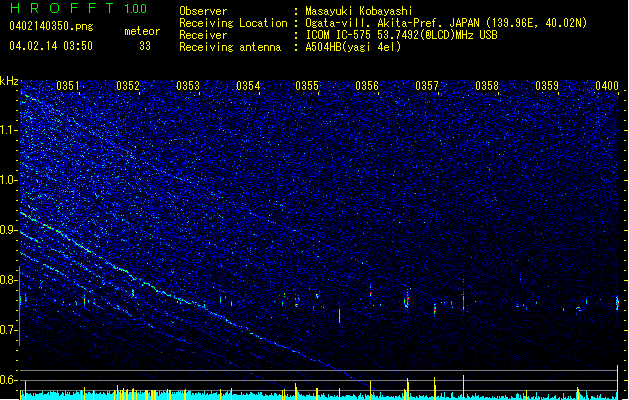Image resolution: width=629 pixels, height=400 pixels.
Task: Click the 0.7 kHz axis label
Action: pos(9,330)
